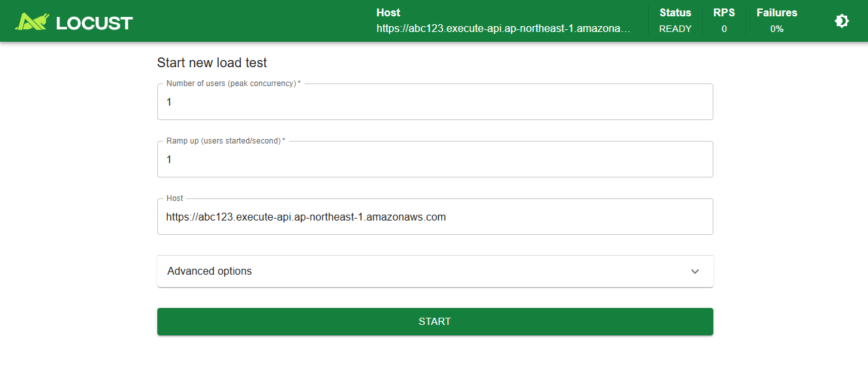
Task: Click into the Ramp up field
Action: click(x=435, y=160)
